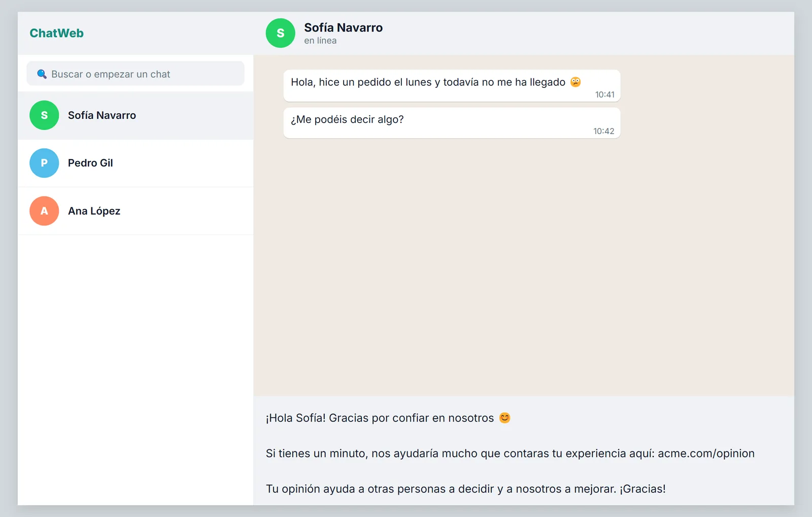The width and height of the screenshot is (812, 517).
Task: Click the Sofía Navarro name in chat header
Action: [343, 27]
